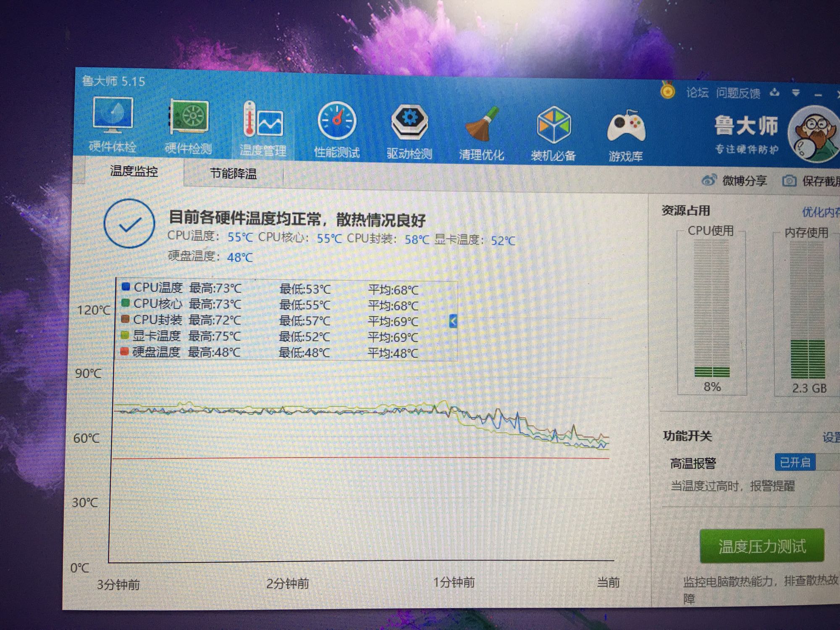840x630 pixels.
Task: Collapse the temperature legend with blue arrow
Action: (x=453, y=321)
